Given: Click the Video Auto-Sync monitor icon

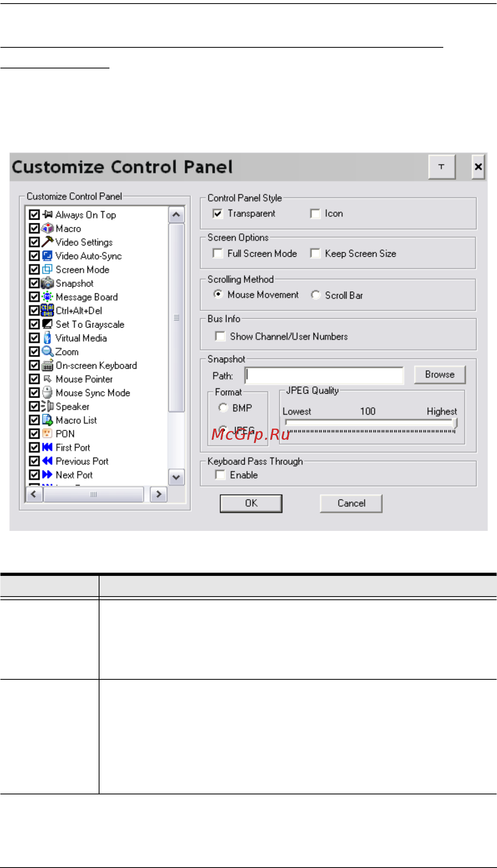Looking at the screenshot, I should (47, 256).
